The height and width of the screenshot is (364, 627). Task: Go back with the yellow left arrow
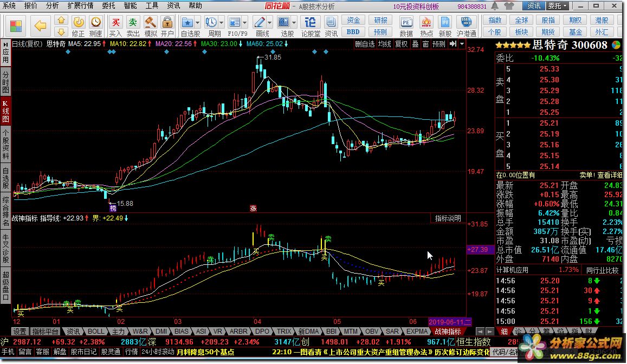tap(41, 27)
